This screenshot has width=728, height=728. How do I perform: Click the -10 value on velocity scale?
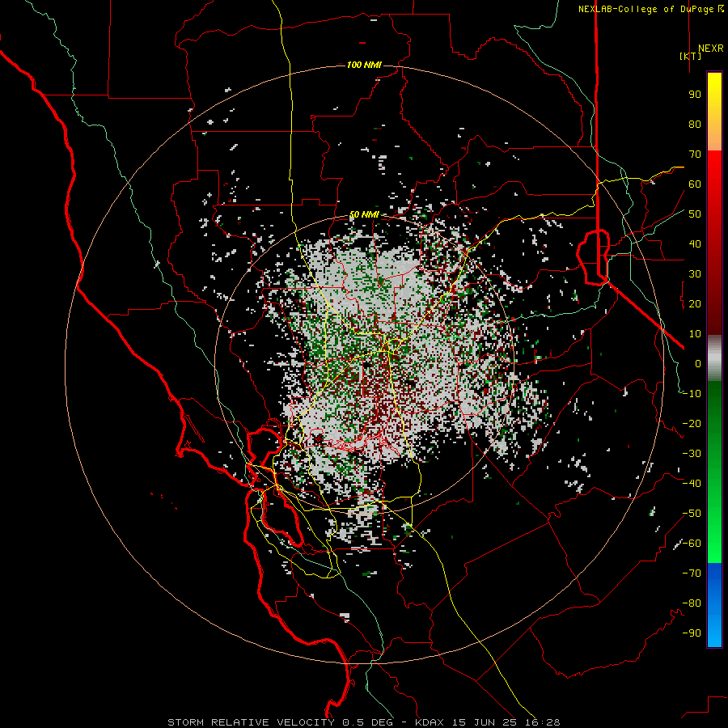pyautogui.click(x=692, y=394)
